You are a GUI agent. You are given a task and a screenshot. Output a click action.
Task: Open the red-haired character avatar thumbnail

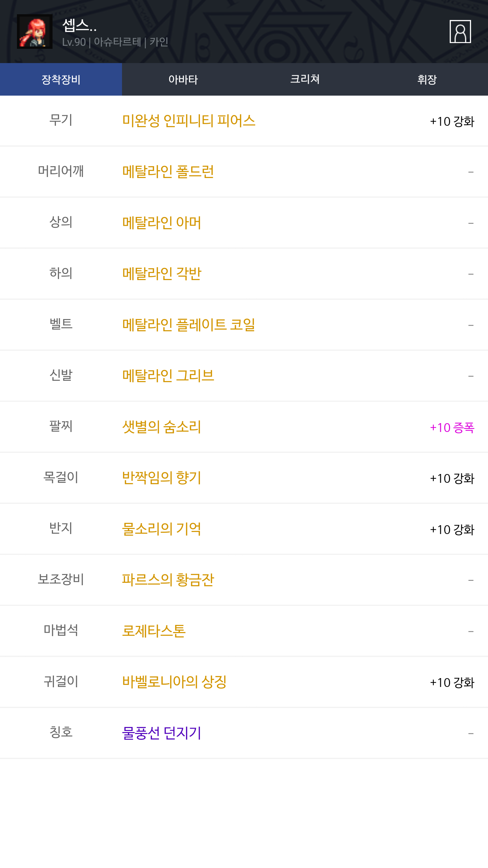pos(35,32)
